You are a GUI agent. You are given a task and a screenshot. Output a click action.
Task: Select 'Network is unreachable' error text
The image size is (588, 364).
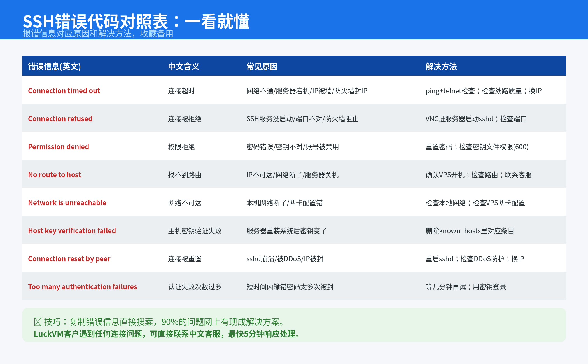[67, 203]
